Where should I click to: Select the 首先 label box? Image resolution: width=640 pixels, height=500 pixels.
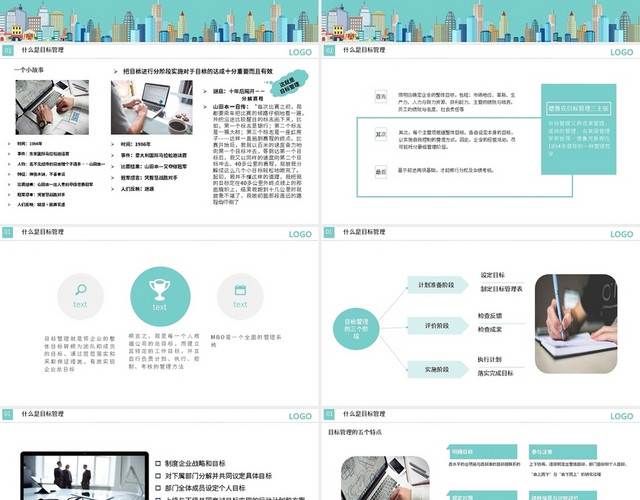pyautogui.click(x=381, y=97)
